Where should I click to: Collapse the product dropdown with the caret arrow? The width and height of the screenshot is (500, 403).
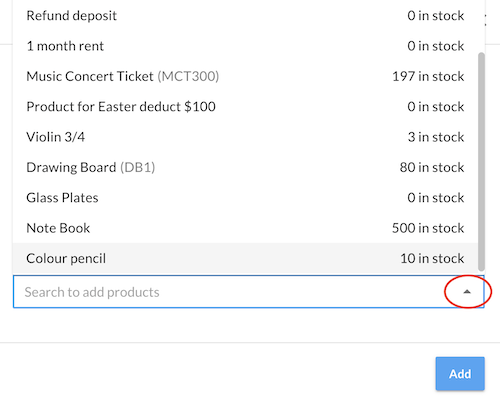coord(467,292)
